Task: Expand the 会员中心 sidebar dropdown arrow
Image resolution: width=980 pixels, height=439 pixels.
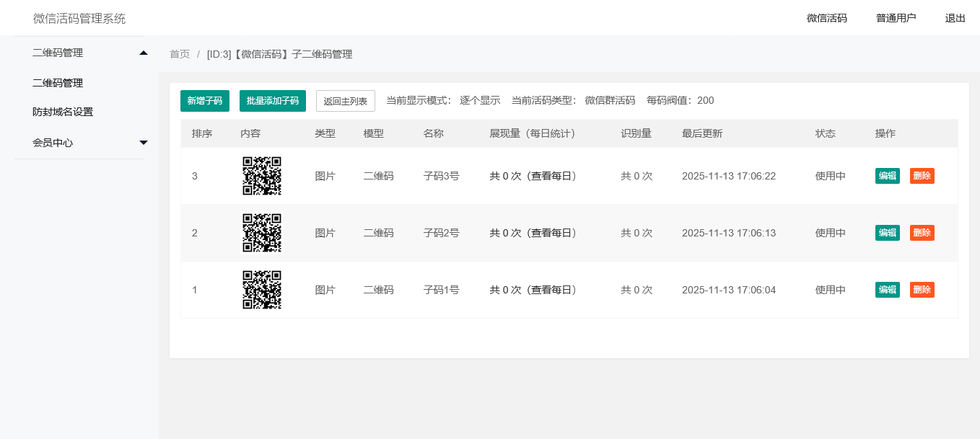Action: [144, 143]
